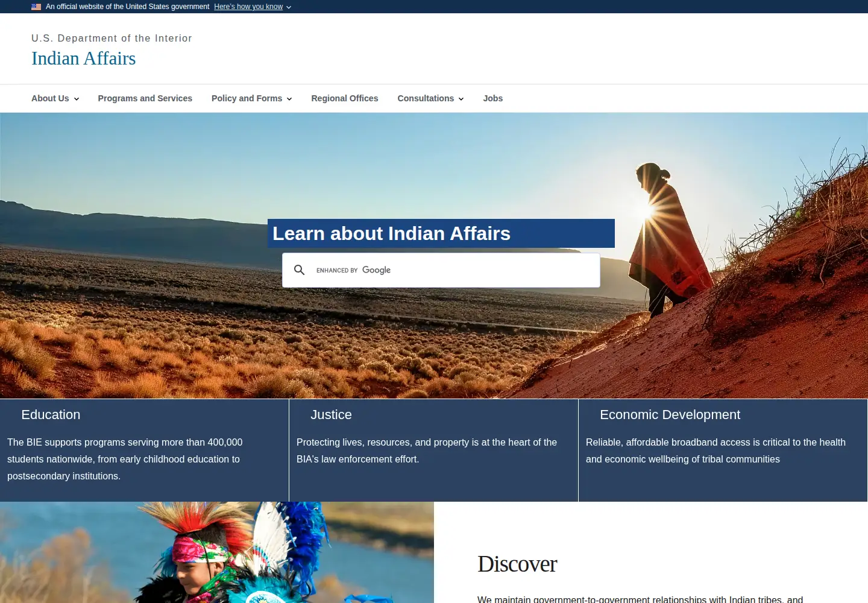
Task: Go to Programs and Services
Action: [x=145, y=98]
